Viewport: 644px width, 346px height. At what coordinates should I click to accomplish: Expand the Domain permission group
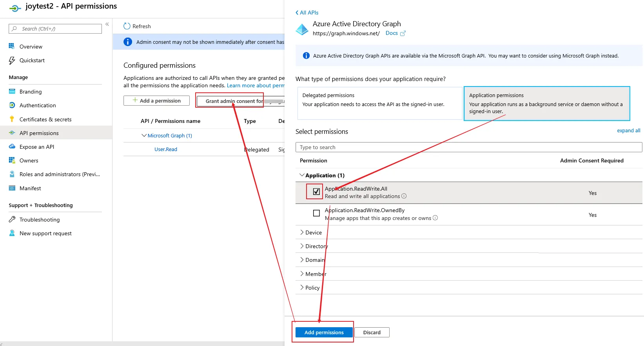[302, 259]
